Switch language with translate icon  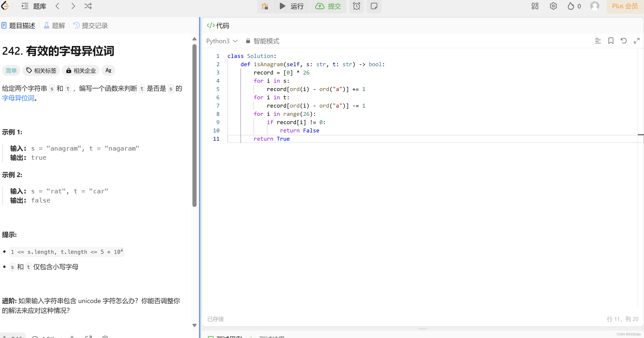pyautogui.click(x=108, y=71)
